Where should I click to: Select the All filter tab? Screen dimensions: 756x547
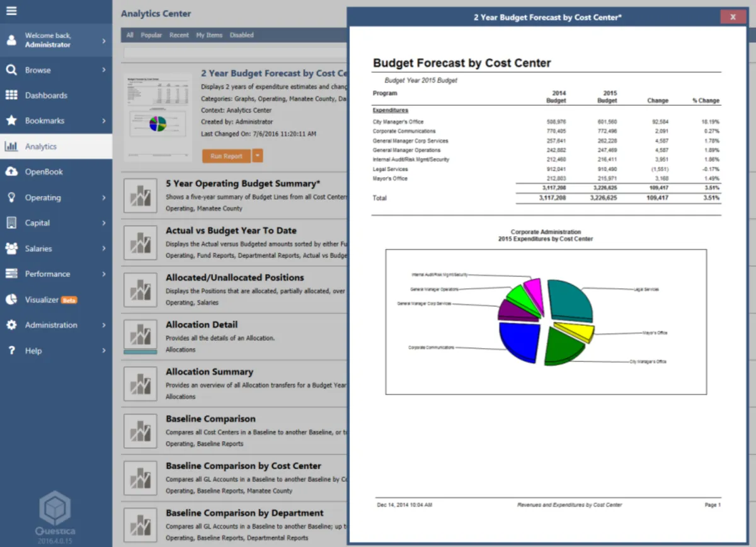coord(130,35)
